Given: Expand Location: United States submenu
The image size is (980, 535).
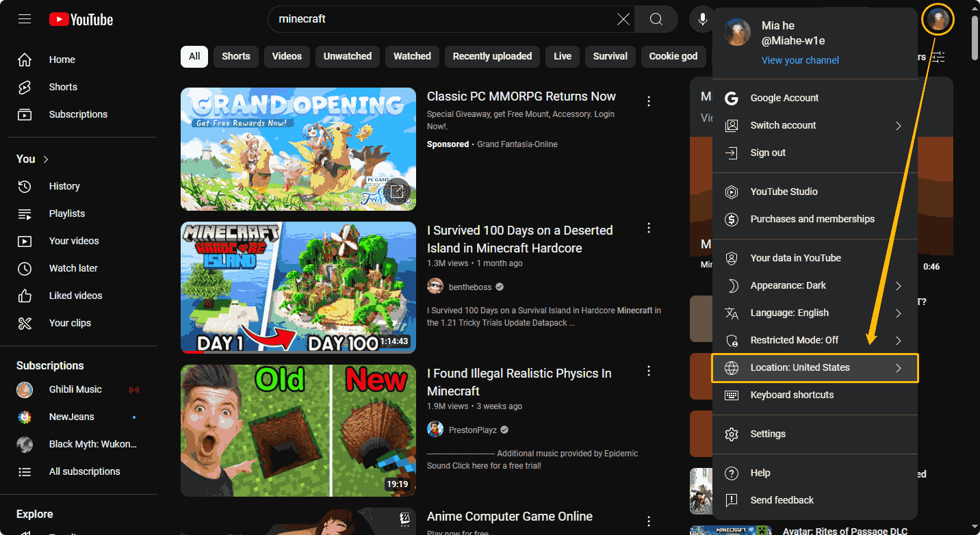Looking at the screenshot, I should (814, 367).
